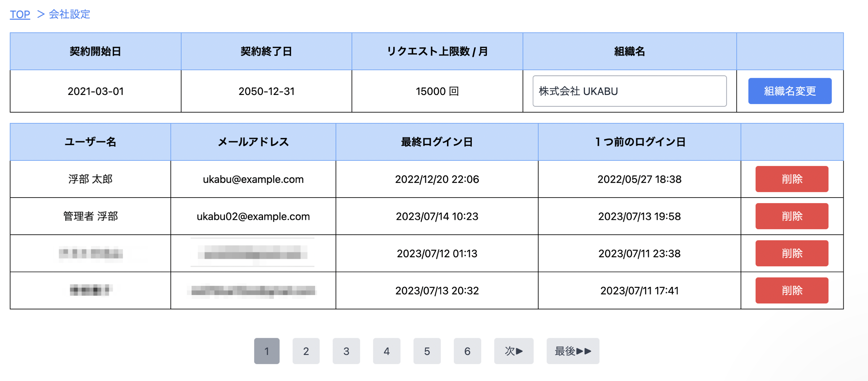Delete the user last logged in 2023/07/12

(x=791, y=253)
